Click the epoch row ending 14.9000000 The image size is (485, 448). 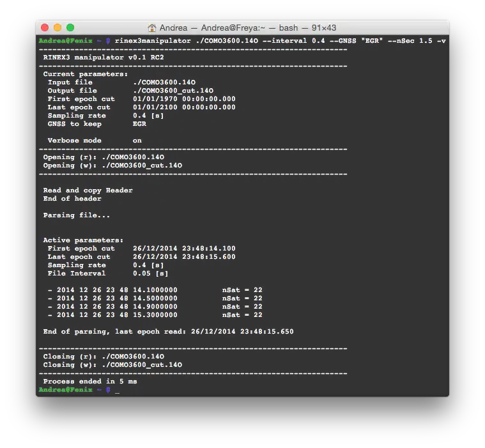155,307
